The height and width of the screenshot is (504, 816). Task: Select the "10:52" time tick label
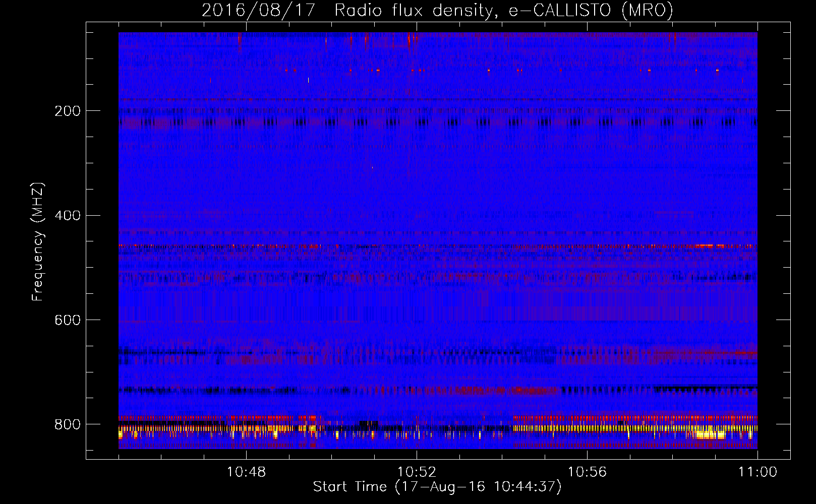417,472
